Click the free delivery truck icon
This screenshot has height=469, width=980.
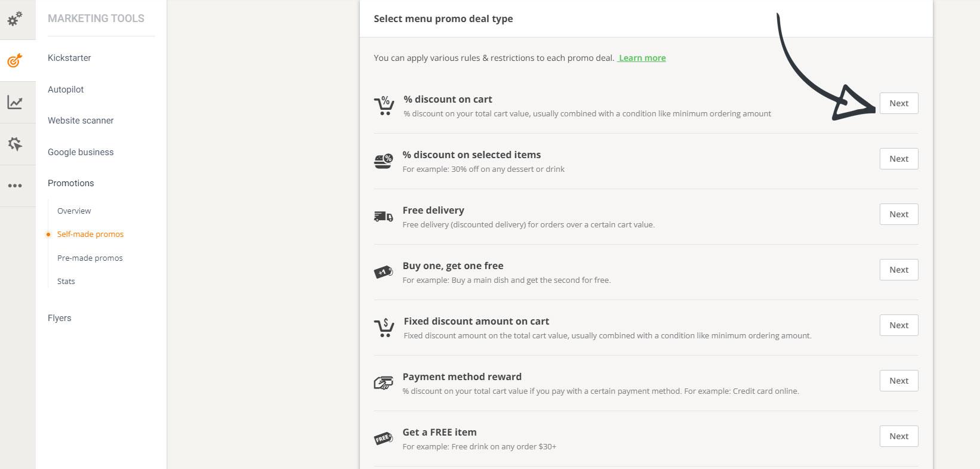pos(383,217)
